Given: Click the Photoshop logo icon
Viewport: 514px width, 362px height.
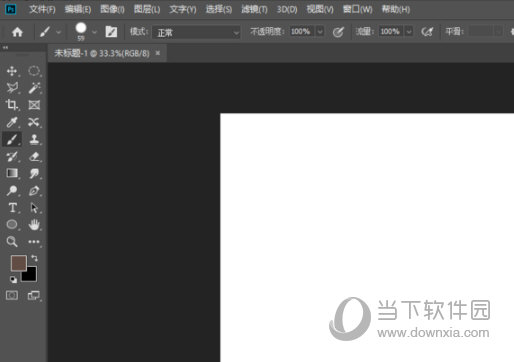Looking at the screenshot, I should [x=11, y=9].
